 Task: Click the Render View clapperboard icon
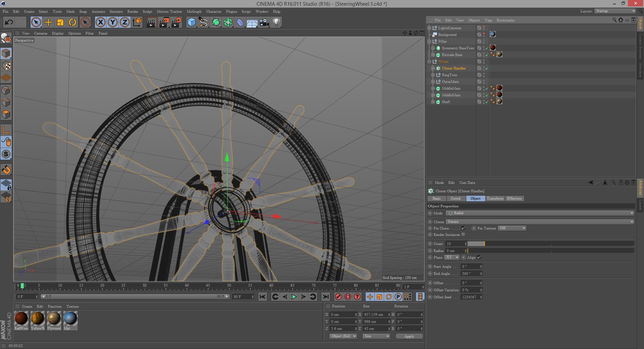point(152,22)
